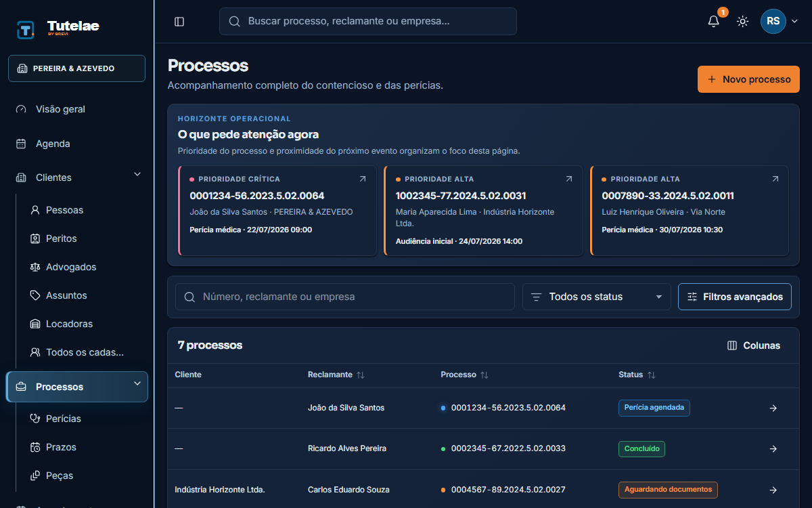
Task: Click the Locadoras building icon
Action: coord(35,324)
